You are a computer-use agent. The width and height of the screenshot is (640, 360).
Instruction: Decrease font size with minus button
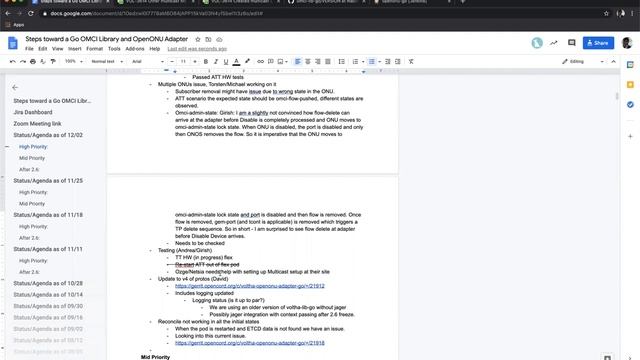[x=172, y=62]
